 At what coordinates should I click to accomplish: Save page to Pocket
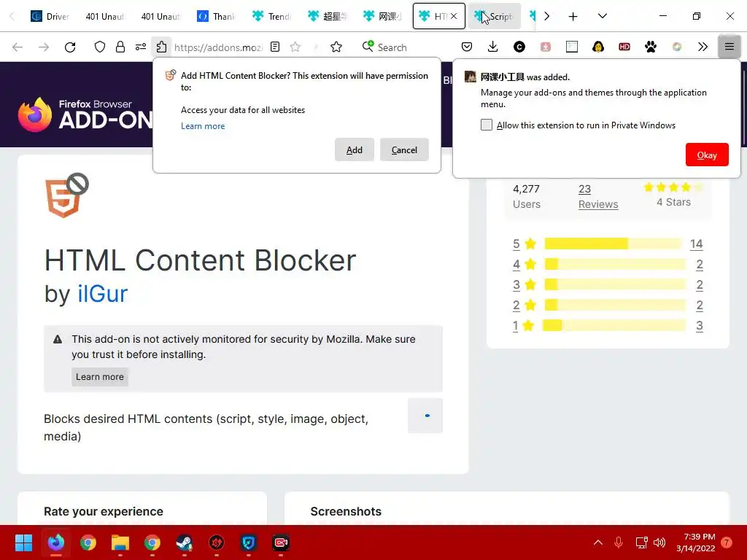(467, 47)
